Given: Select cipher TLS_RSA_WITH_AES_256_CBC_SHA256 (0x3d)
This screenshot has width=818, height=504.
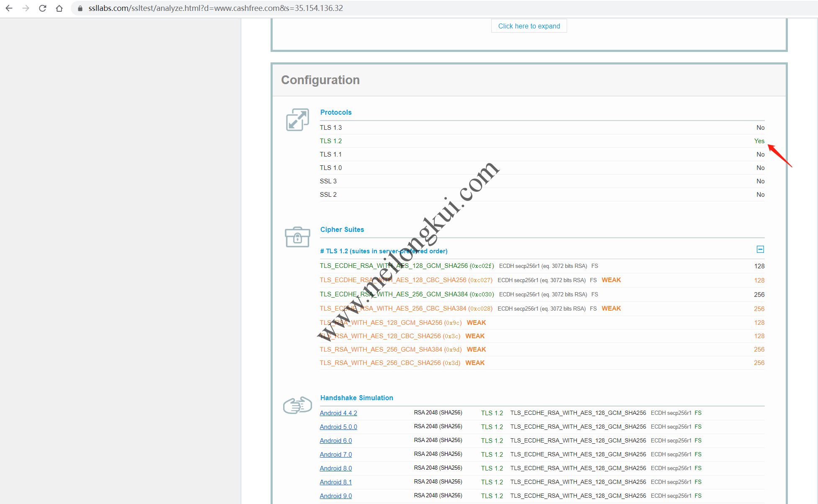Looking at the screenshot, I should pos(390,363).
